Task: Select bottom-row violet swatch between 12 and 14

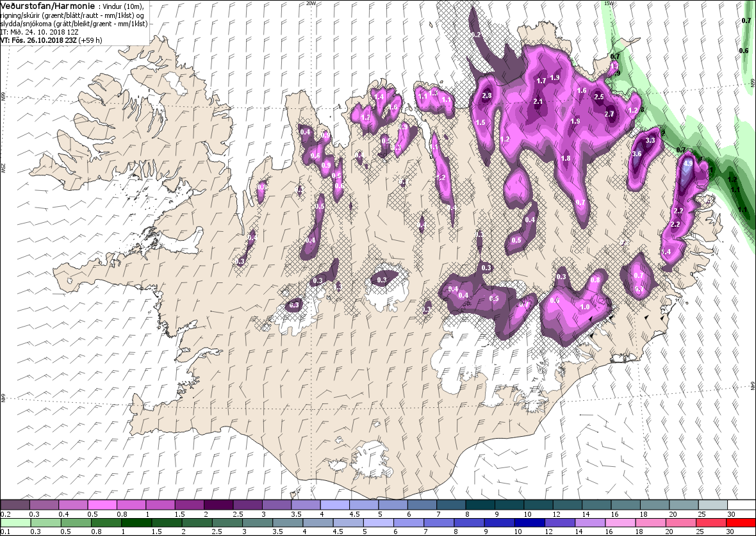Action: 560,523
